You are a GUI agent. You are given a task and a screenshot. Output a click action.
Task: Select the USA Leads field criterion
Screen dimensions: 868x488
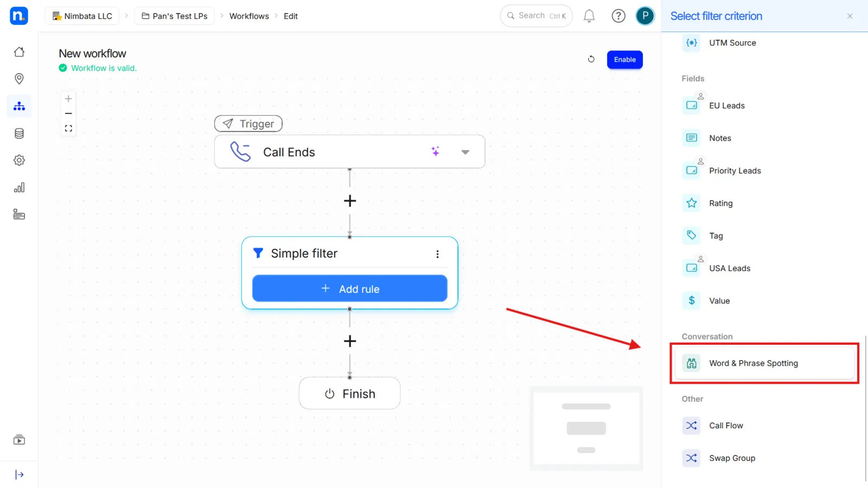tap(764, 268)
